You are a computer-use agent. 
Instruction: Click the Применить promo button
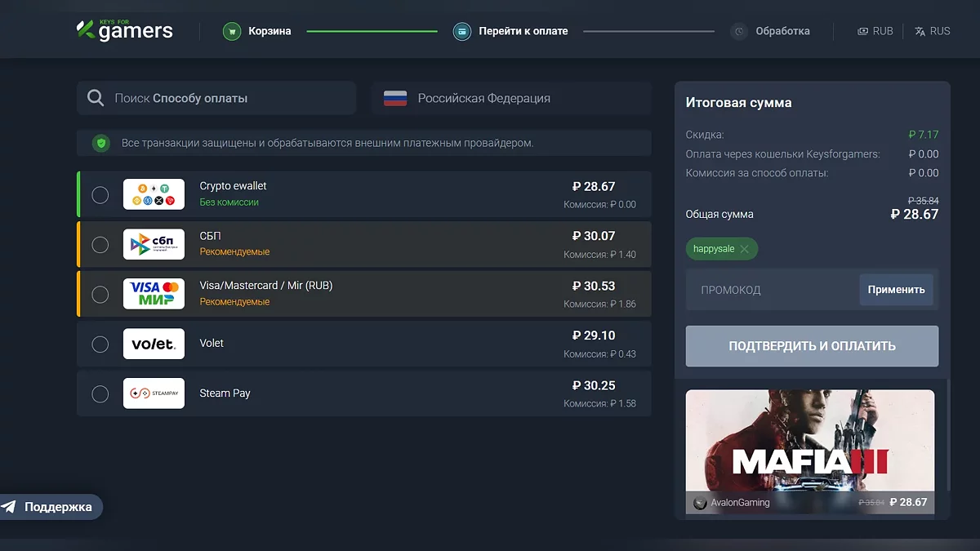896,290
